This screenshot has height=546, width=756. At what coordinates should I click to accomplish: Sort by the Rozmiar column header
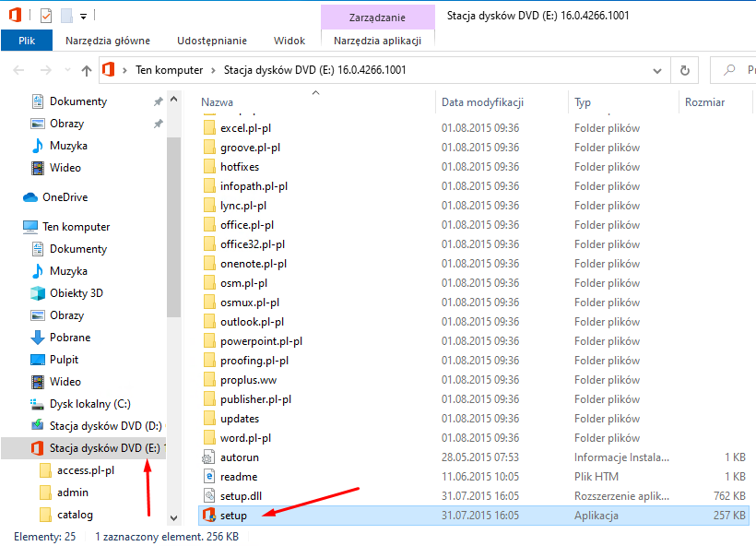pos(704,102)
